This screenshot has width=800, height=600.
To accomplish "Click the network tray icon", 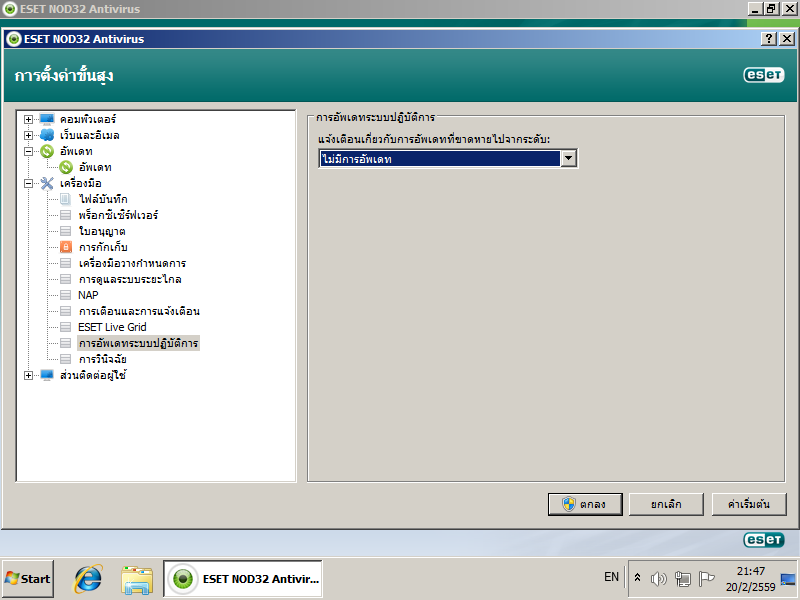I will (682, 579).
